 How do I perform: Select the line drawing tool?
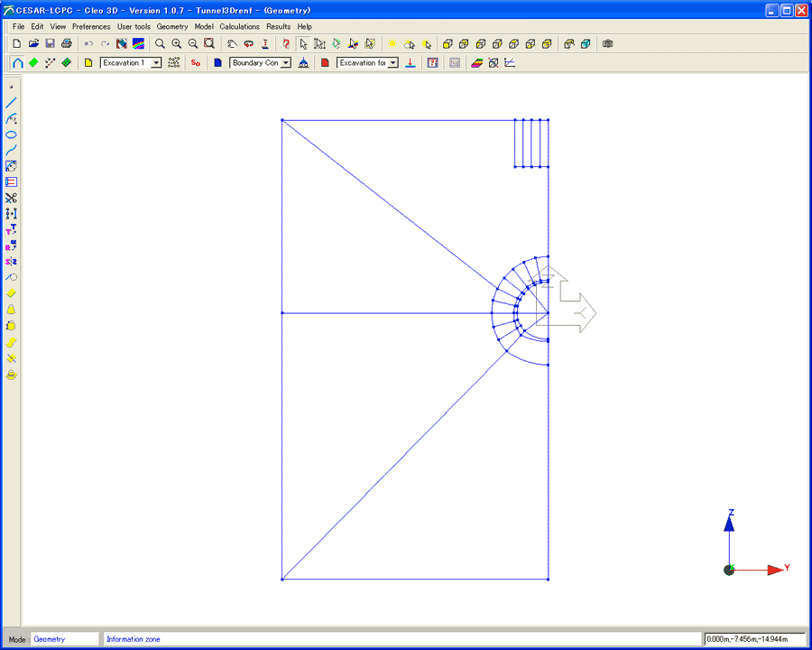click(12, 103)
